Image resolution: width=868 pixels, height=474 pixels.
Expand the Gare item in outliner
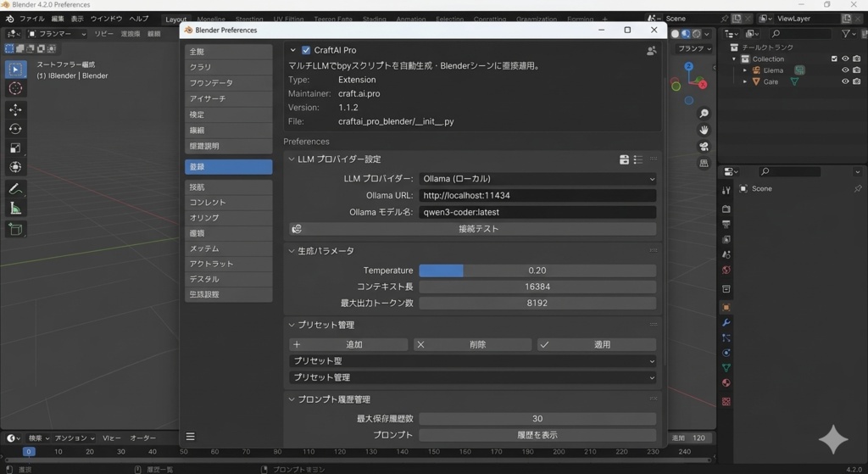click(x=745, y=81)
